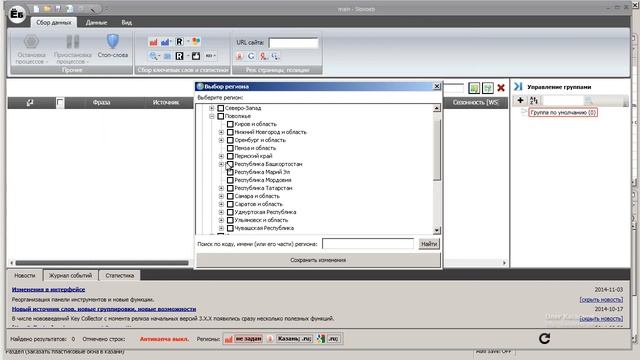Check the Республика Мордовия checkbox
Viewport: 640px width, 360px height.
(x=230, y=180)
